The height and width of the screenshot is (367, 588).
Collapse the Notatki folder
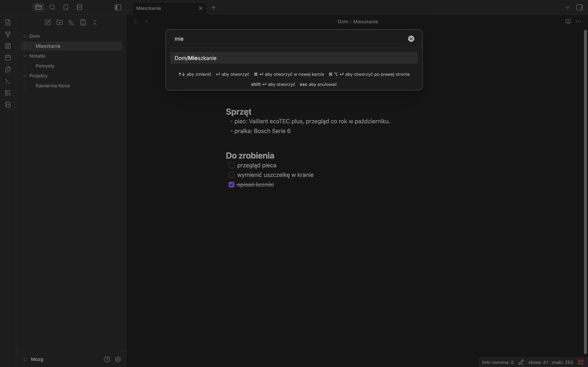pyautogui.click(x=25, y=56)
